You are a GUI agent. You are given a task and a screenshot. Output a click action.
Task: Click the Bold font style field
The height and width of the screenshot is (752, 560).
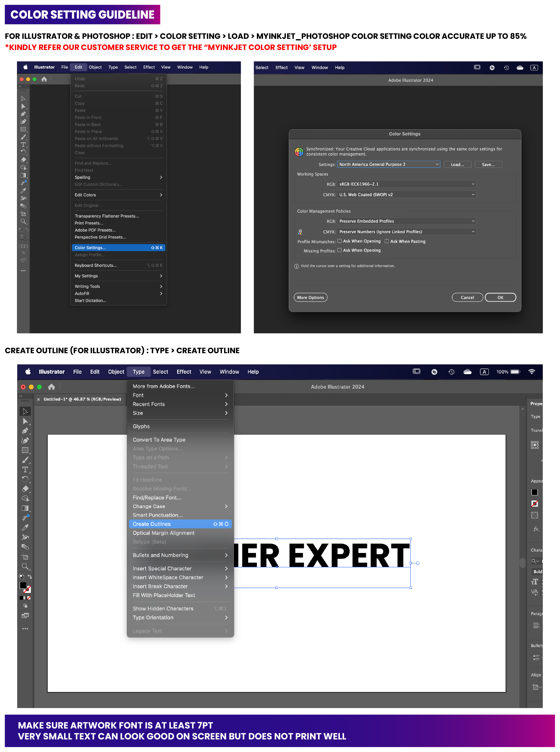[x=537, y=572]
